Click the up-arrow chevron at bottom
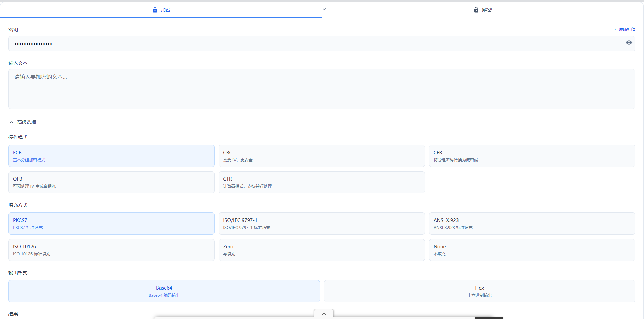The width and height of the screenshot is (644, 319). click(x=324, y=314)
